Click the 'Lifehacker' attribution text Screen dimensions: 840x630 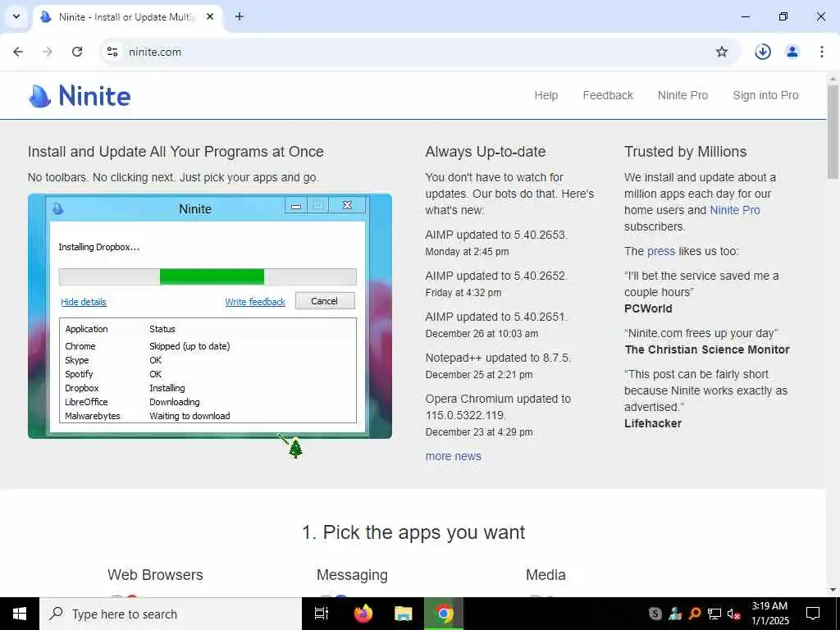[x=652, y=423]
